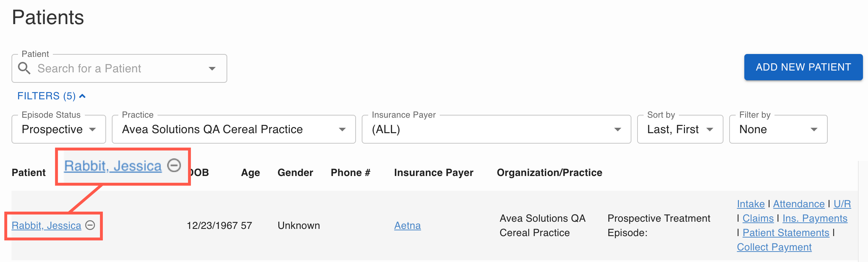
Task: Open the Intake link
Action: click(x=750, y=204)
